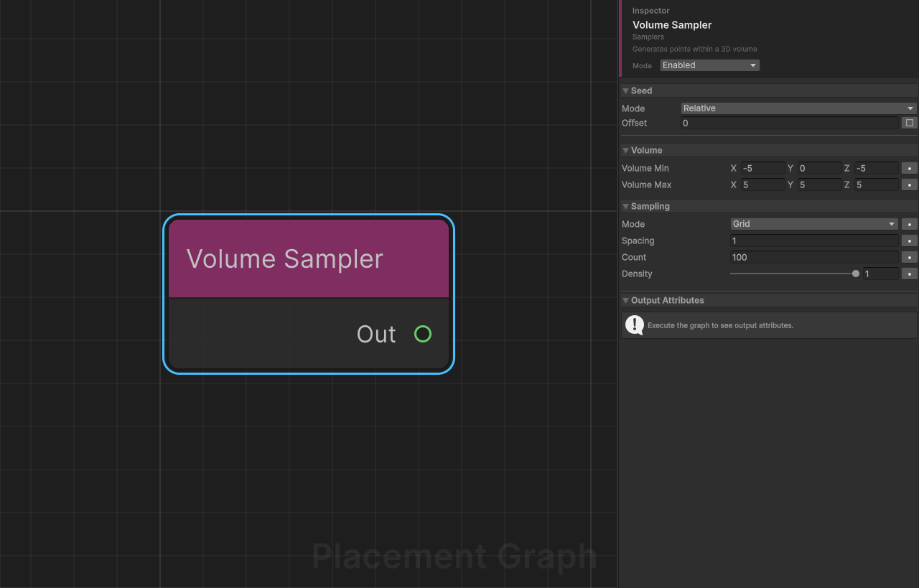
Task: Click the Volume Min label
Action: (x=645, y=168)
